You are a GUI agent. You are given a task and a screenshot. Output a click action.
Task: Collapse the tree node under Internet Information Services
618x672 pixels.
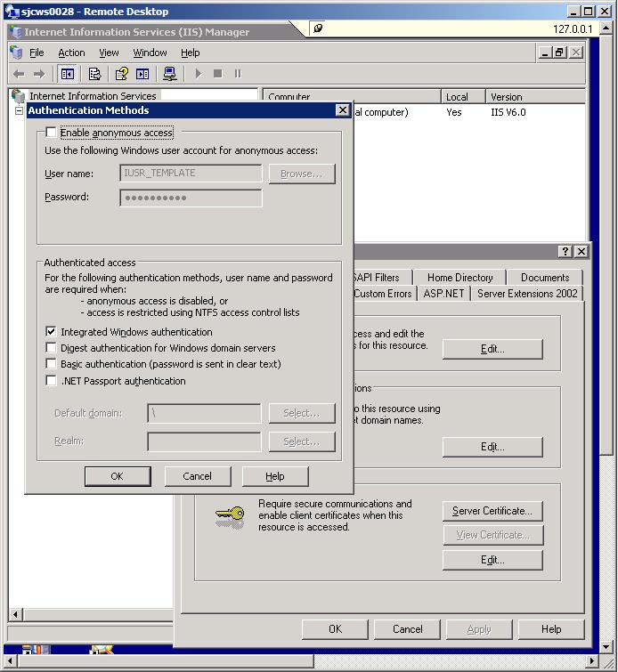click(x=19, y=110)
